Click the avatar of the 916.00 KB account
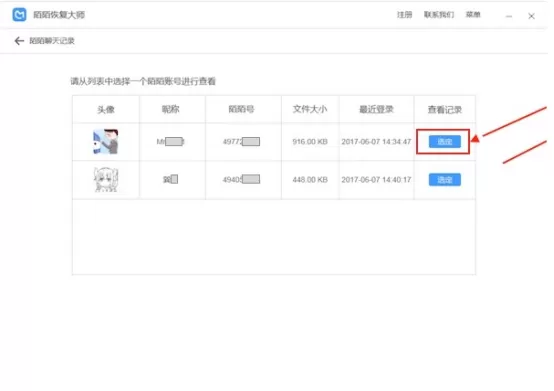This screenshot has height=391, width=554. [x=105, y=142]
